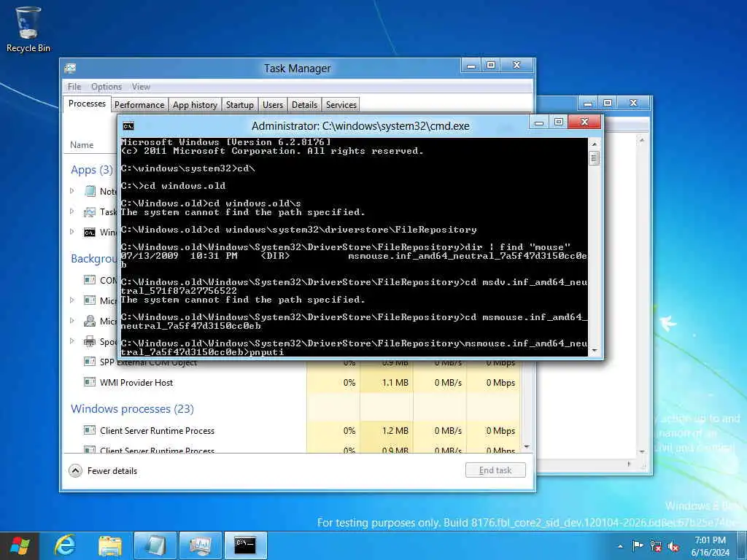
Task: Open File Explorer from the taskbar
Action: [109, 545]
